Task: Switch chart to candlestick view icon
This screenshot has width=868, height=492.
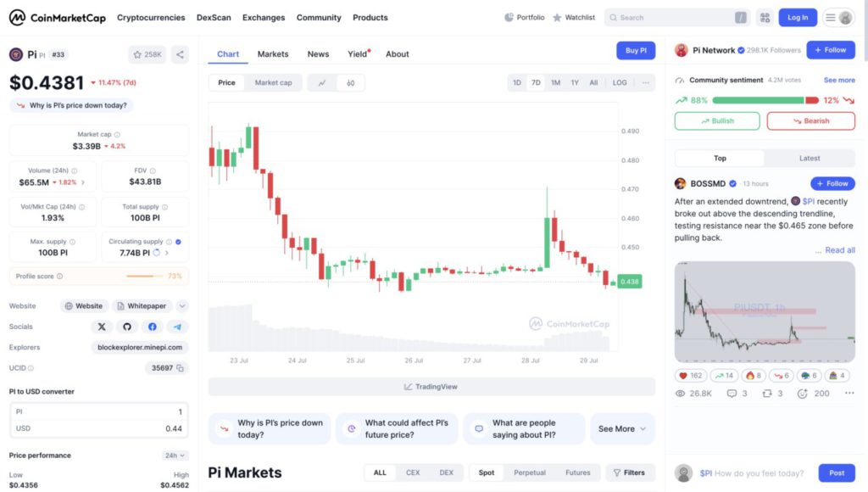Action: click(350, 83)
